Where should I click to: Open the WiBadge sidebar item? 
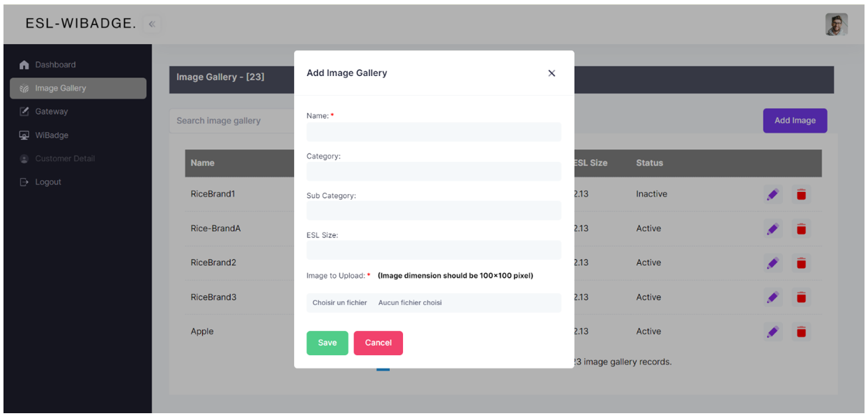[52, 135]
